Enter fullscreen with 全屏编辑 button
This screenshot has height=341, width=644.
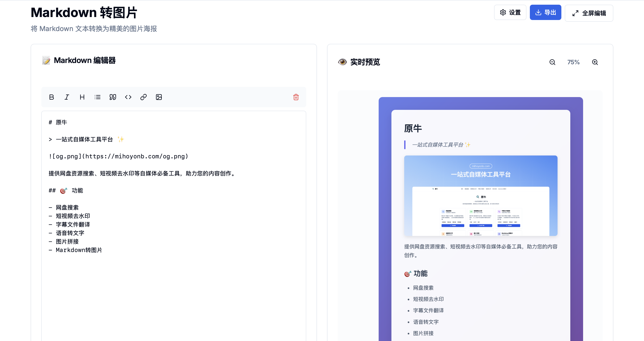pos(589,13)
